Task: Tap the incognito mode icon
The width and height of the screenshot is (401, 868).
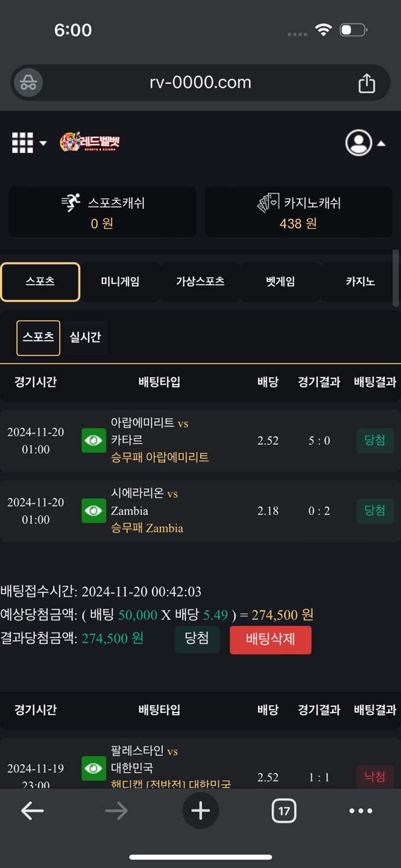Action: (28, 83)
